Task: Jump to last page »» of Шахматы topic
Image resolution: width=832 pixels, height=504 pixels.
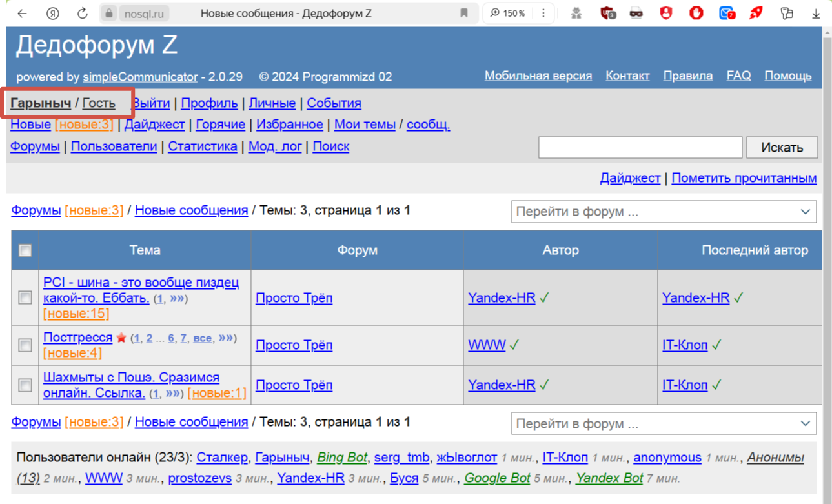Action: point(173,393)
